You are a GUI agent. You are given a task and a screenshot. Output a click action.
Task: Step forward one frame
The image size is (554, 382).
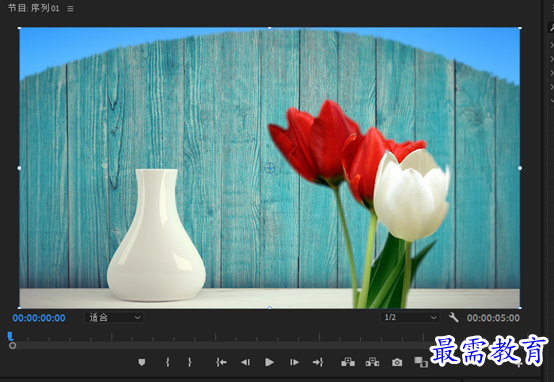point(294,362)
